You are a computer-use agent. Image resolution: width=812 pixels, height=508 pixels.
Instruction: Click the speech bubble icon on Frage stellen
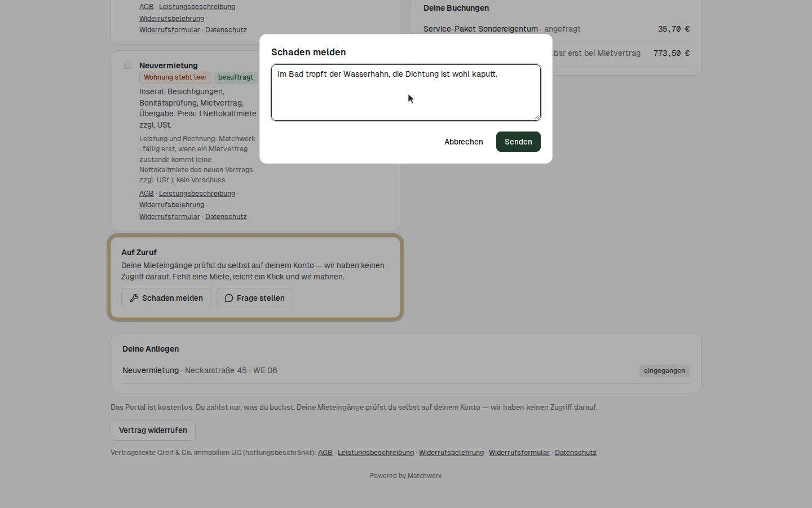pos(229,298)
